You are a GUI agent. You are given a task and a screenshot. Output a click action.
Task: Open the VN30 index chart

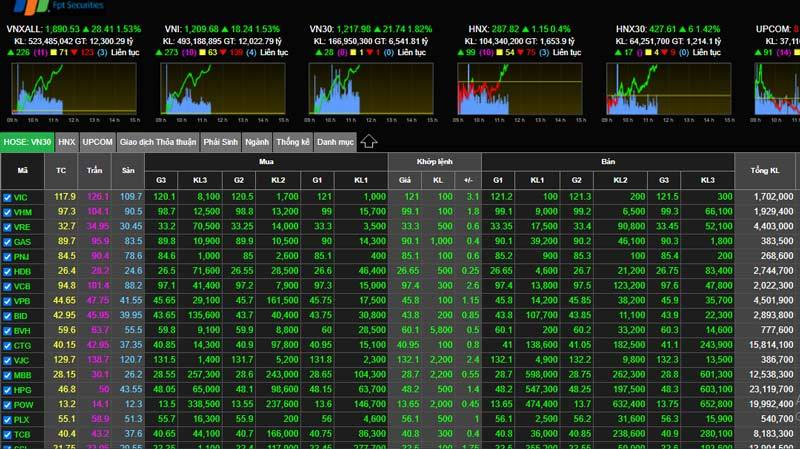[371, 89]
